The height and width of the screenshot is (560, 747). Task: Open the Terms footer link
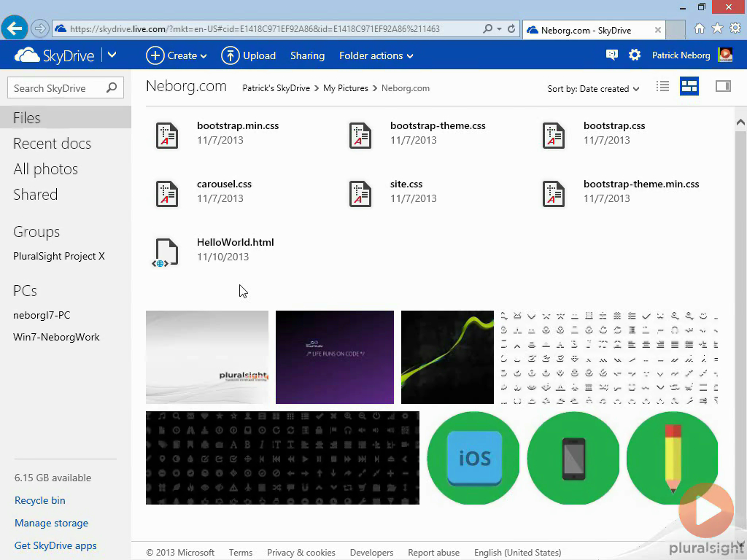pos(241,553)
